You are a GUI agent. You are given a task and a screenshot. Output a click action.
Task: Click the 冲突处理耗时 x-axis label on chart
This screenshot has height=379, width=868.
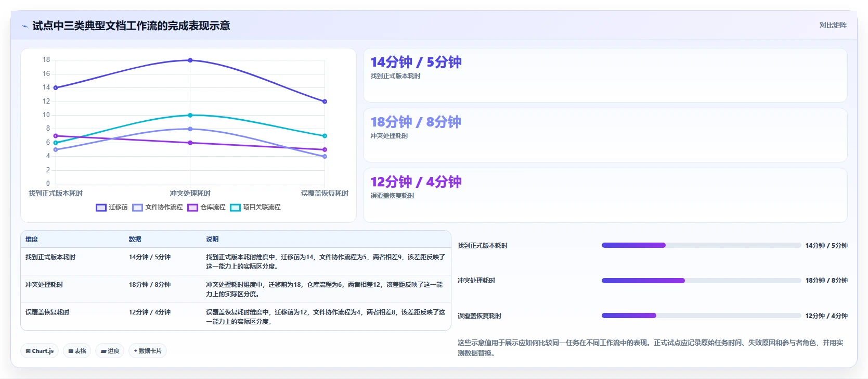tap(190, 193)
